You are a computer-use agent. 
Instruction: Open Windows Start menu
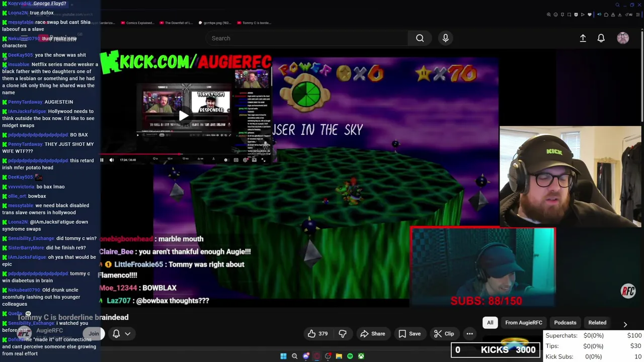point(283,356)
